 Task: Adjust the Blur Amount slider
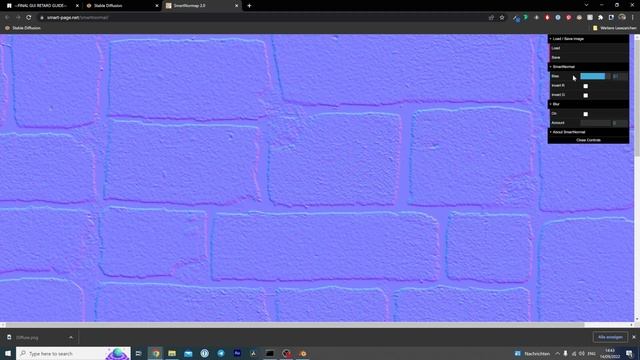coord(595,123)
